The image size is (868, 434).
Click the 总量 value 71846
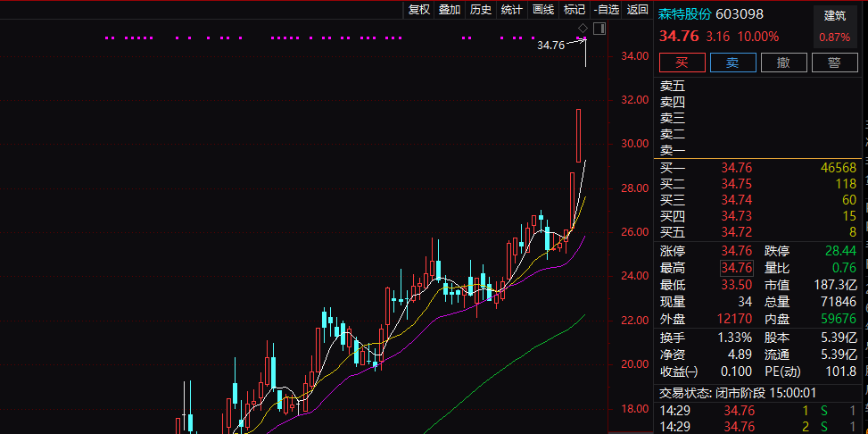coord(838,302)
